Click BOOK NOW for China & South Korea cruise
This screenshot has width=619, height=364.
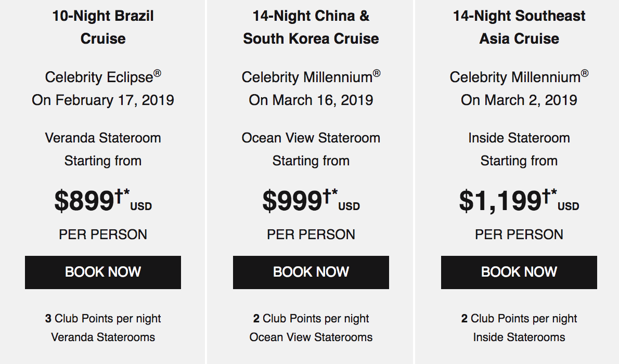(x=311, y=272)
